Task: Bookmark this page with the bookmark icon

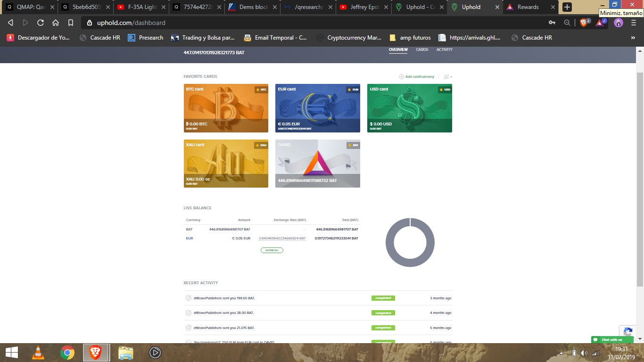Action: 71,23
